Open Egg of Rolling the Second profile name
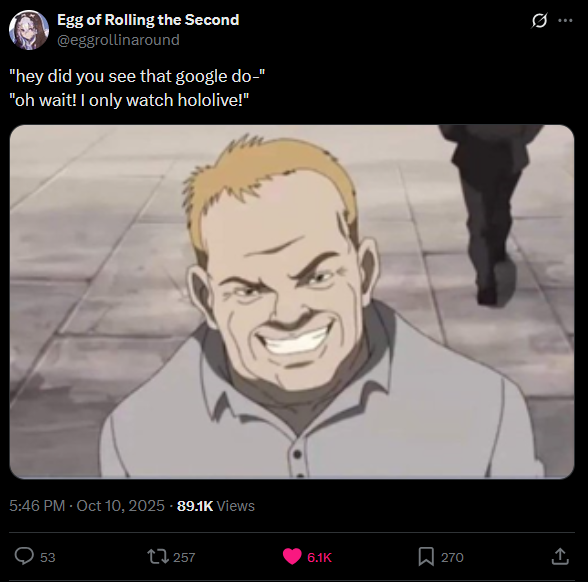This screenshot has height=582, width=588. [x=148, y=20]
